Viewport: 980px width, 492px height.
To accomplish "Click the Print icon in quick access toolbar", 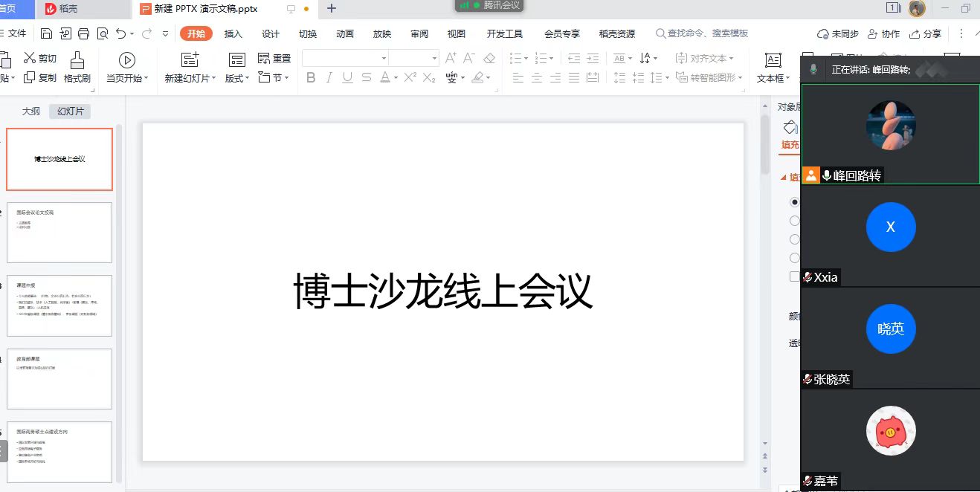I will 83,33.
